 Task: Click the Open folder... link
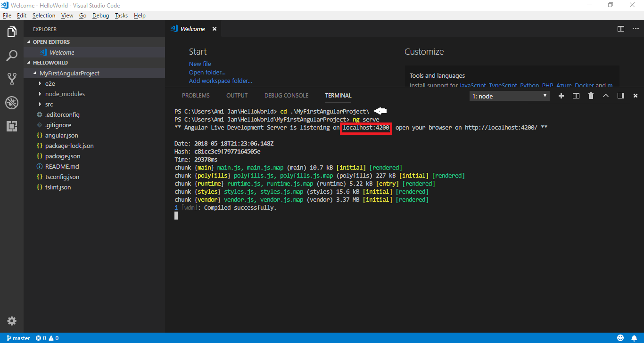click(x=207, y=73)
